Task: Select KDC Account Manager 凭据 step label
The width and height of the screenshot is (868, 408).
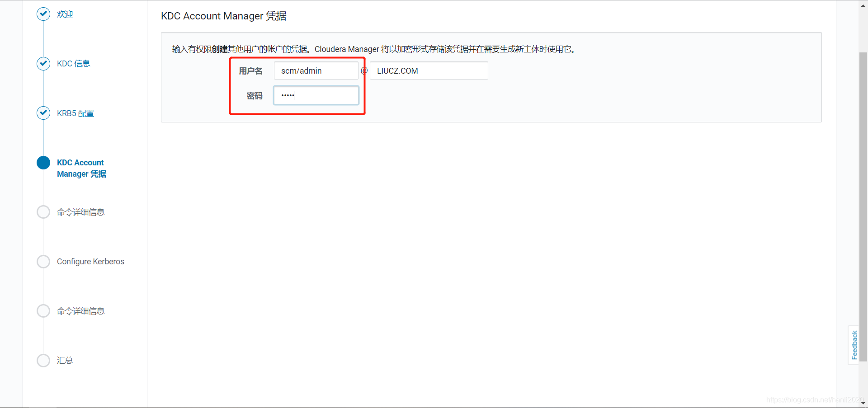Action: coord(81,168)
